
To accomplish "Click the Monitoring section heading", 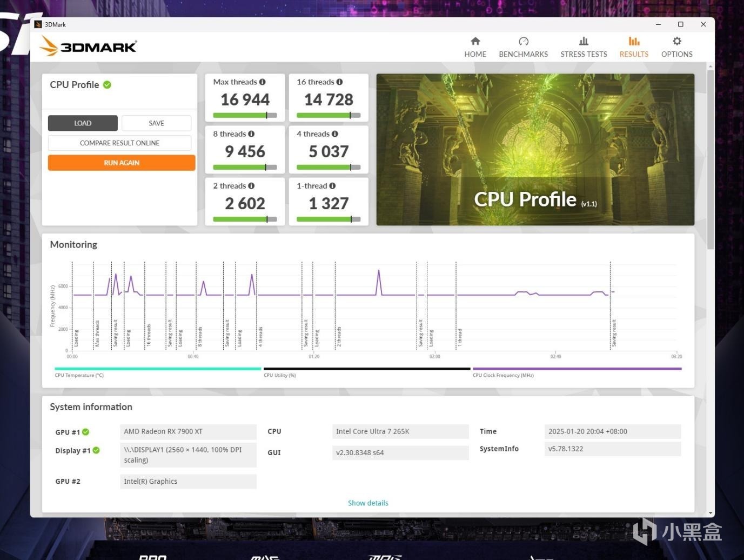I will click(x=73, y=244).
